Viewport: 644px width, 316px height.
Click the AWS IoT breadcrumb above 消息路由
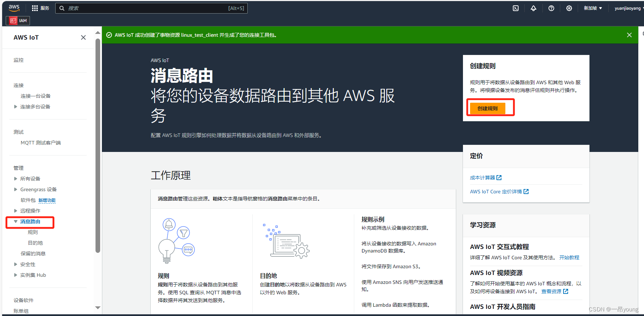(160, 60)
